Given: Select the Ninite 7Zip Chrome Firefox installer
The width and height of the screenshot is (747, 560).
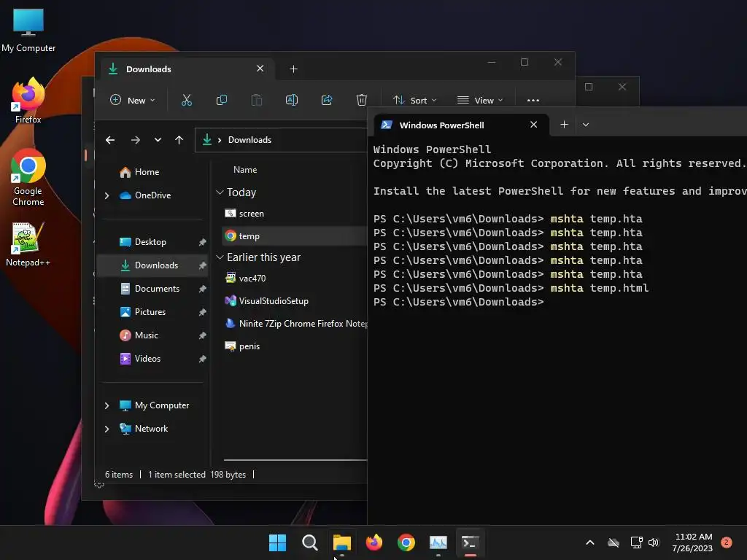Looking at the screenshot, I should point(295,324).
